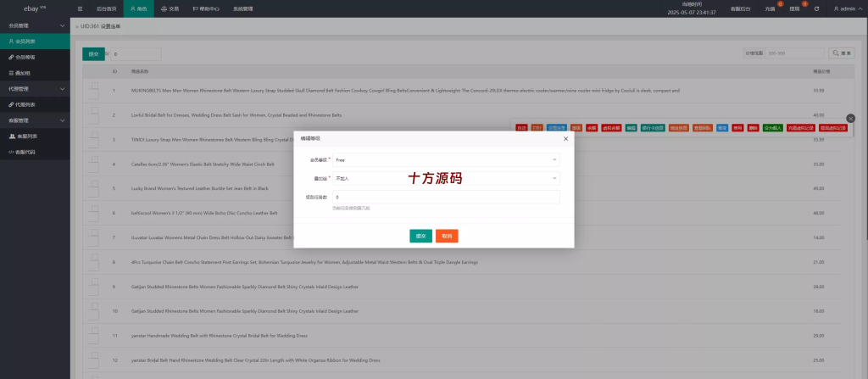Tick the checkbox for the MUKINGBELTS belt row
The width and height of the screenshot is (868, 379).
[95, 86]
